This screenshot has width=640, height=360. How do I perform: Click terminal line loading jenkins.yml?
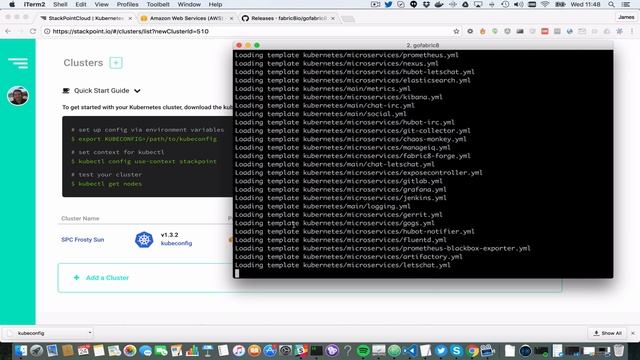pos(340,198)
